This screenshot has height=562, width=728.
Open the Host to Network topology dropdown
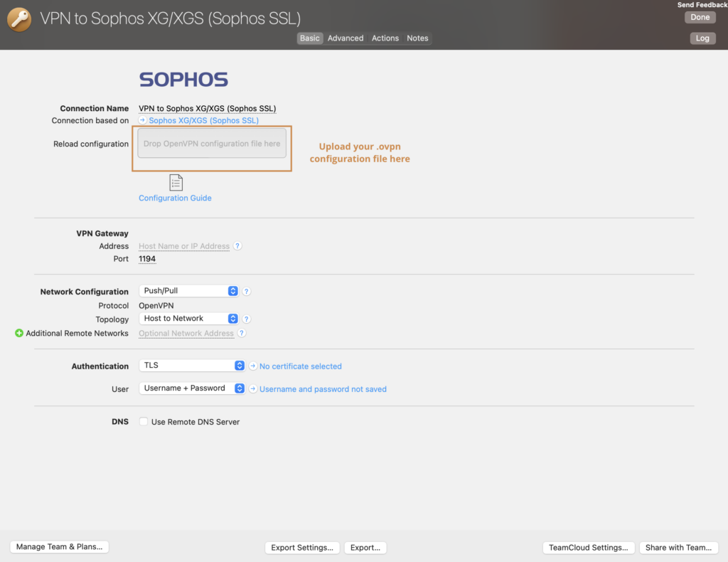click(188, 319)
